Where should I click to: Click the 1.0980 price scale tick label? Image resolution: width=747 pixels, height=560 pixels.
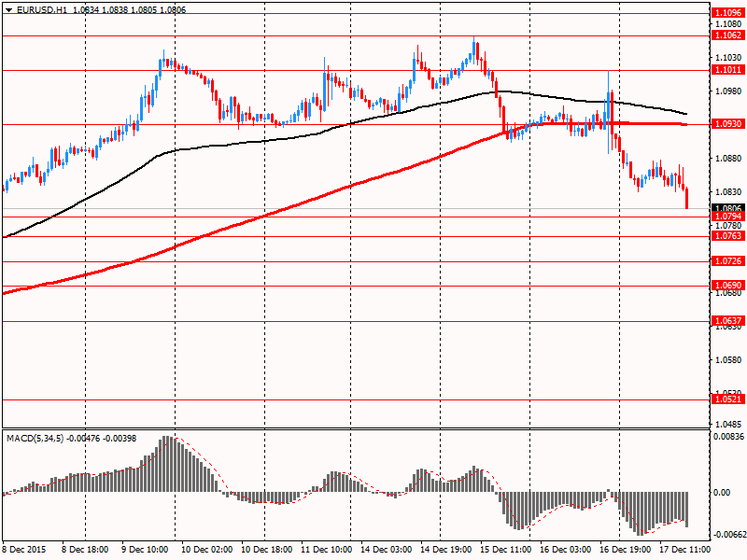click(x=728, y=91)
